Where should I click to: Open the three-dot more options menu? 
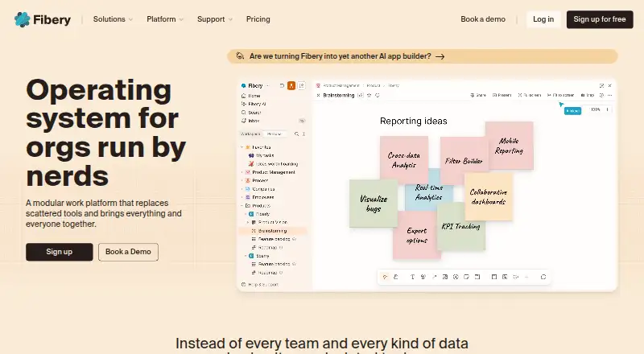610,95
